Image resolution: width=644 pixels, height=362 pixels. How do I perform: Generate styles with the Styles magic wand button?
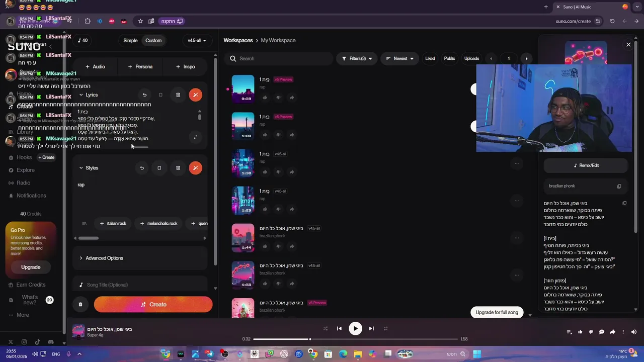(x=196, y=168)
